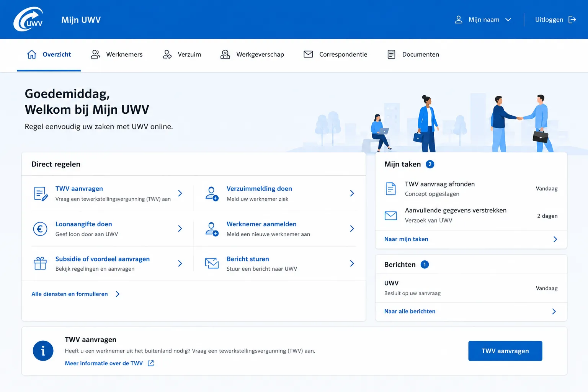This screenshot has height=392, width=588.
Task: Click the euro icon for Loonaangifte doen
Action: coord(40,229)
